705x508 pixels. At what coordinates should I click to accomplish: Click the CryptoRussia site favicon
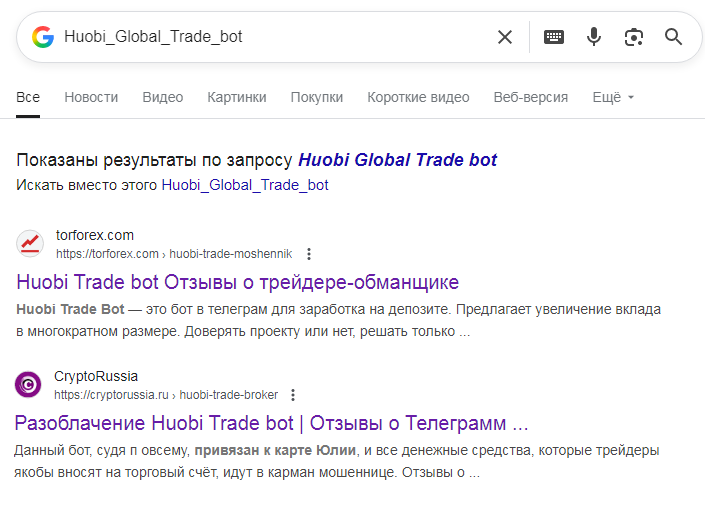[30, 385]
